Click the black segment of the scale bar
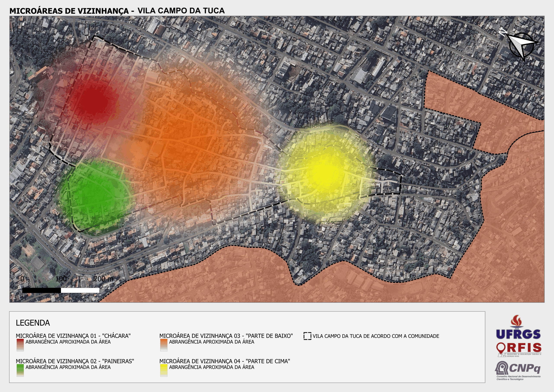 tap(42, 290)
